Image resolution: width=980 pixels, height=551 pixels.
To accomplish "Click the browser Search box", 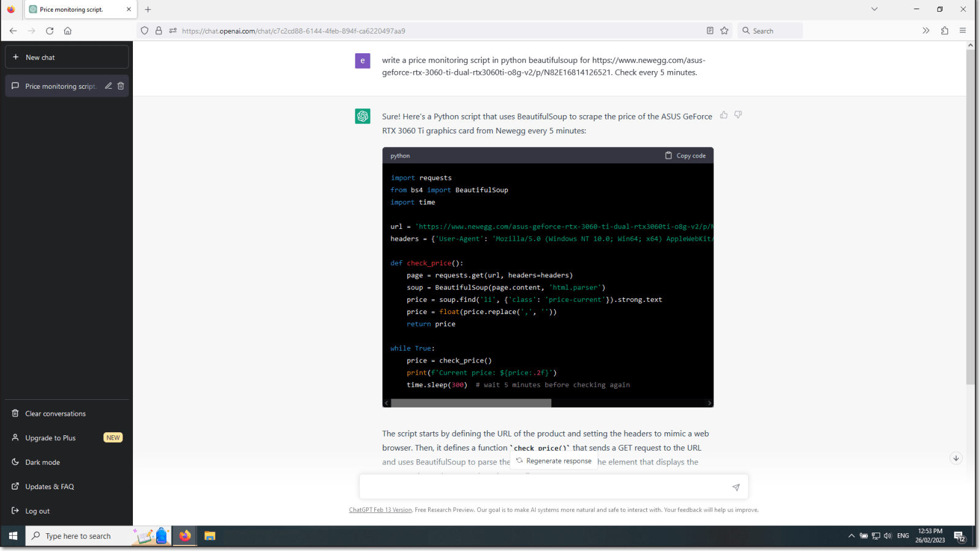I will [771, 31].
